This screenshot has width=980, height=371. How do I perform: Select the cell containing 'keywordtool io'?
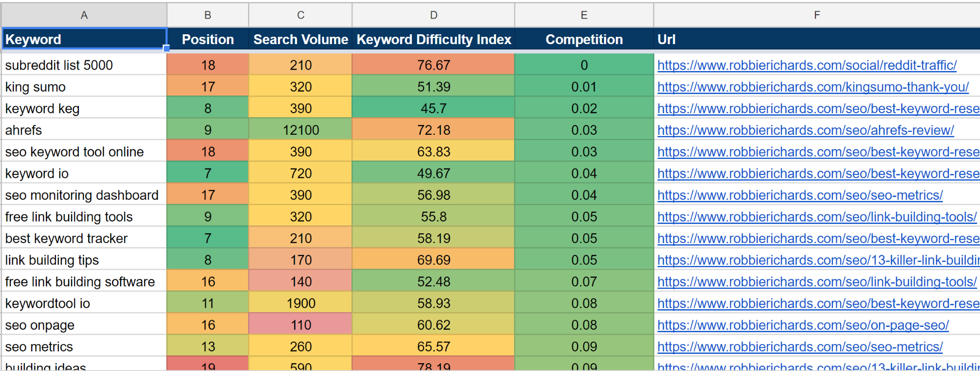[x=83, y=302]
